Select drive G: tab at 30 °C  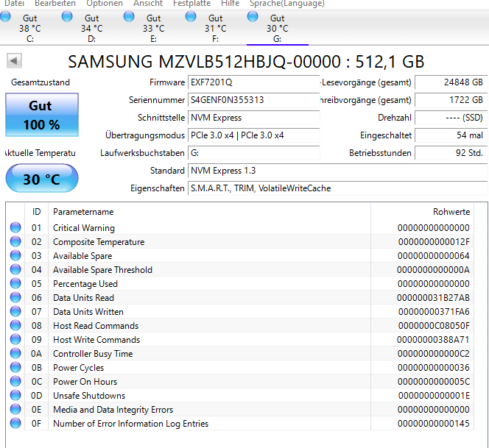(277, 29)
